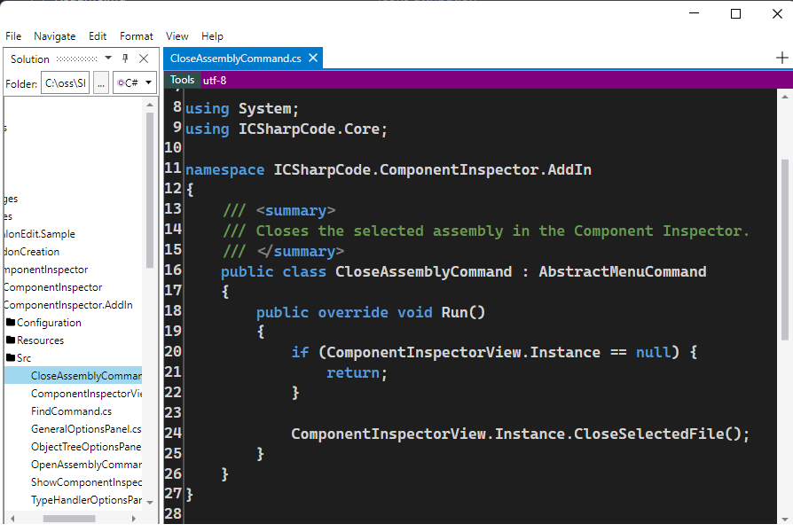Open the Solution panel options dropdown arrow
Viewport: 793px width, 532px height.
tap(107, 59)
